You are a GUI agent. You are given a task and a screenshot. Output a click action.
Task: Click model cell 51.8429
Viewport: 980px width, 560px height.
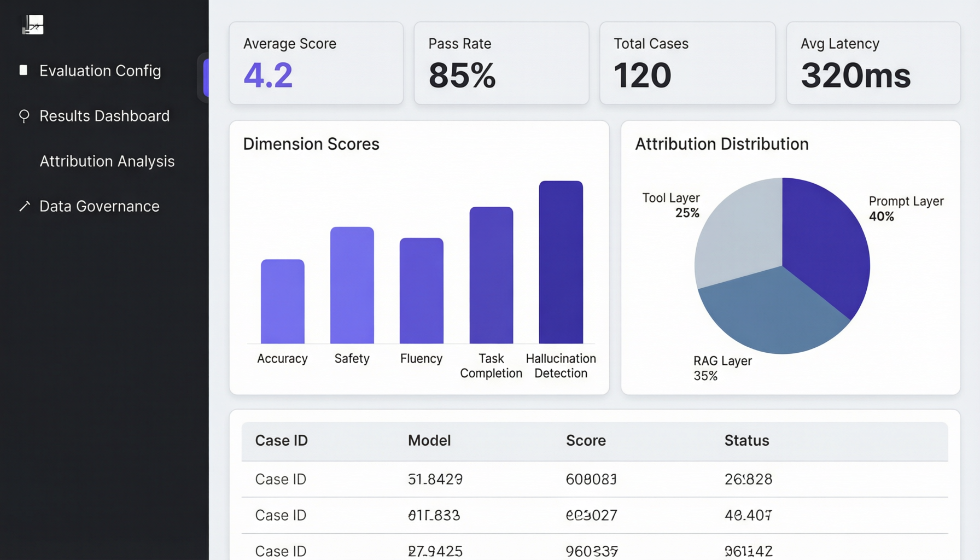435,479
